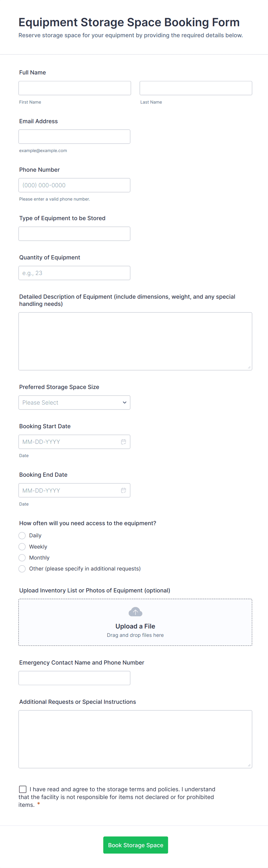
Task: Choose the Other access frequency option
Action: (22, 569)
